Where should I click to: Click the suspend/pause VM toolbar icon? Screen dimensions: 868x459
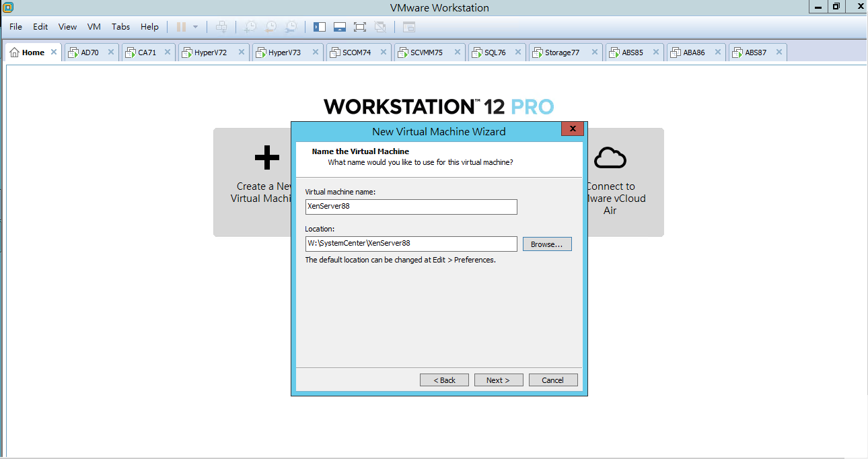click(x=181, y=27)
